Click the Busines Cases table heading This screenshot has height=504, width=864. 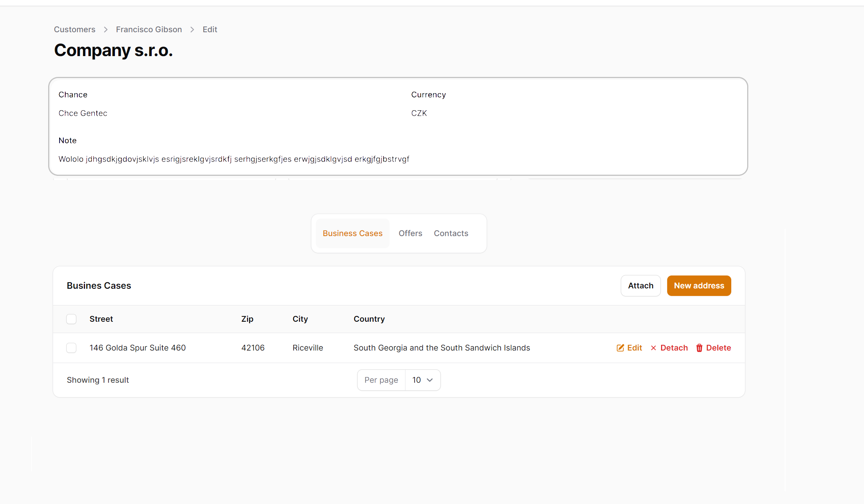click(99, 286)
